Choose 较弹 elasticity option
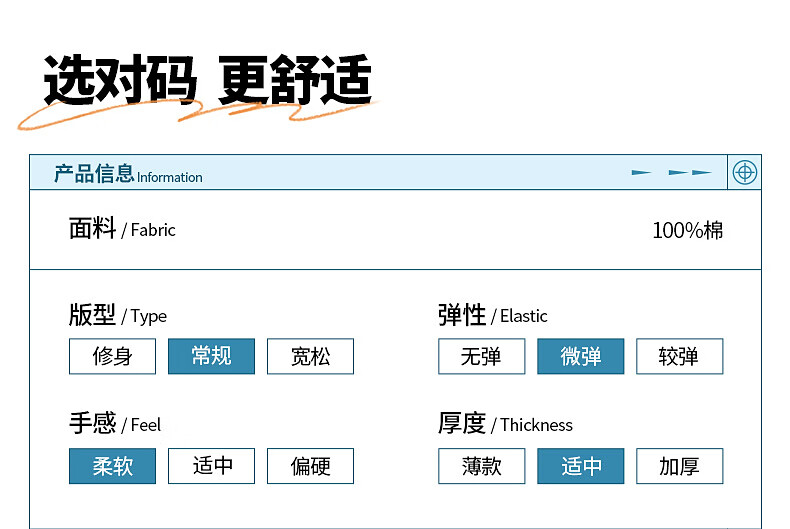 tap(680, 356)
